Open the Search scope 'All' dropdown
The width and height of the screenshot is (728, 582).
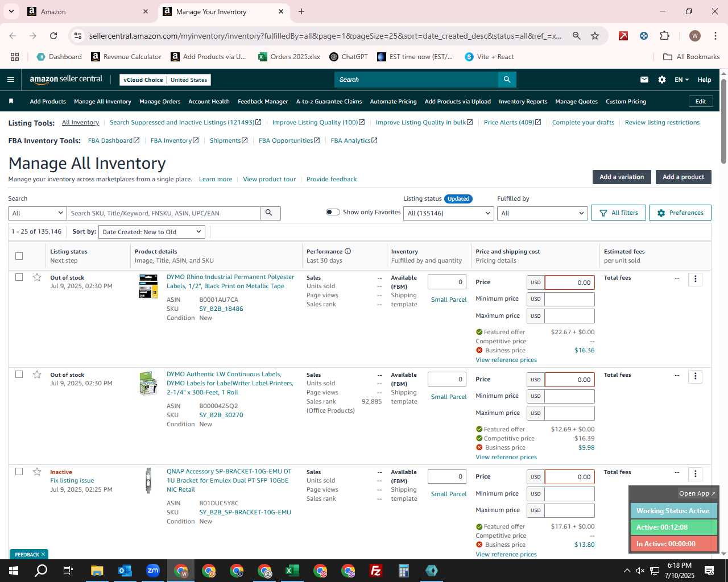[x=38, y=213]
